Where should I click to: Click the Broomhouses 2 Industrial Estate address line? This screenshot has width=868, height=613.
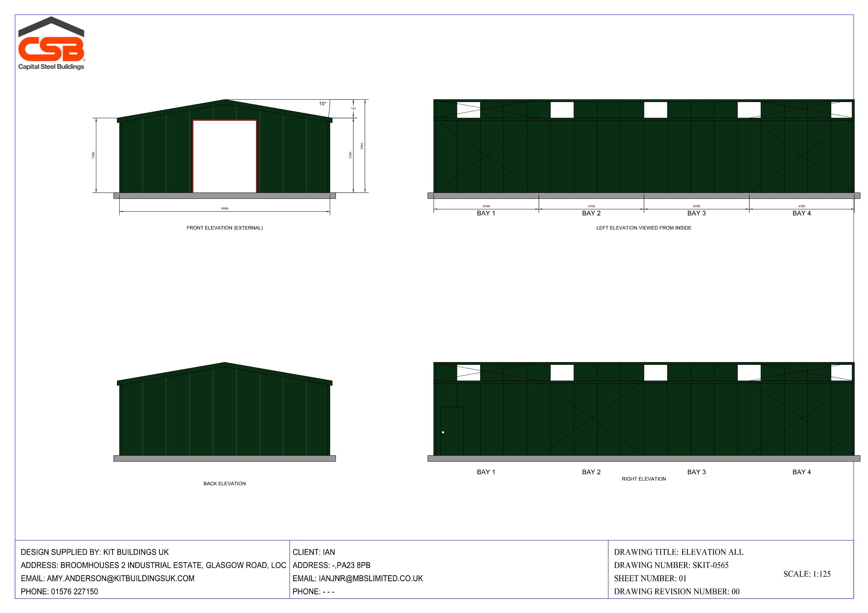153,565
